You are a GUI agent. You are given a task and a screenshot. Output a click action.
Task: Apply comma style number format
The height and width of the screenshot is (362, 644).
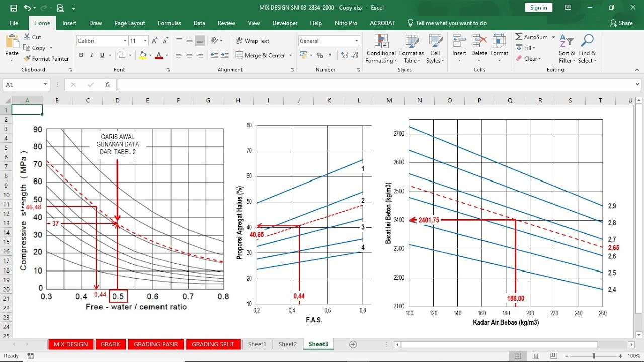point(330,55)
